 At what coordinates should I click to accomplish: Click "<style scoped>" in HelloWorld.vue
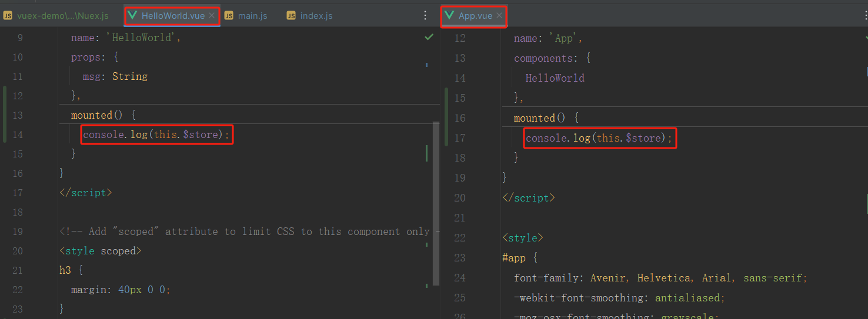pos(101,251)
